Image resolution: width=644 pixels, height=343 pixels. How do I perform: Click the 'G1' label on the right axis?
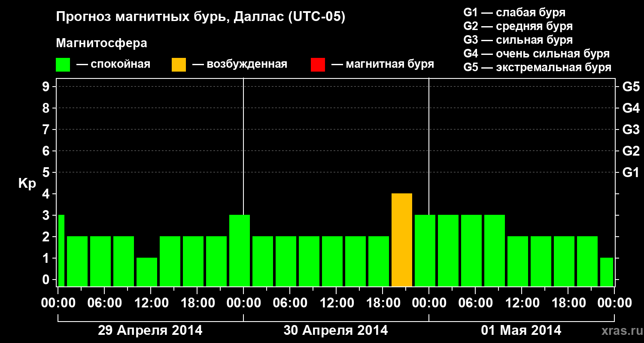tap(631, 173)
